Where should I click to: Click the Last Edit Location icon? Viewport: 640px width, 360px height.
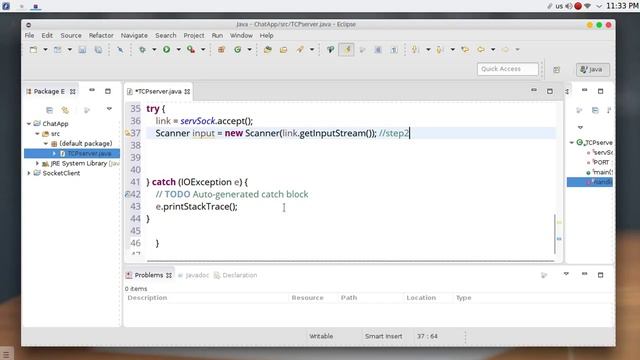tap(465, 50)
